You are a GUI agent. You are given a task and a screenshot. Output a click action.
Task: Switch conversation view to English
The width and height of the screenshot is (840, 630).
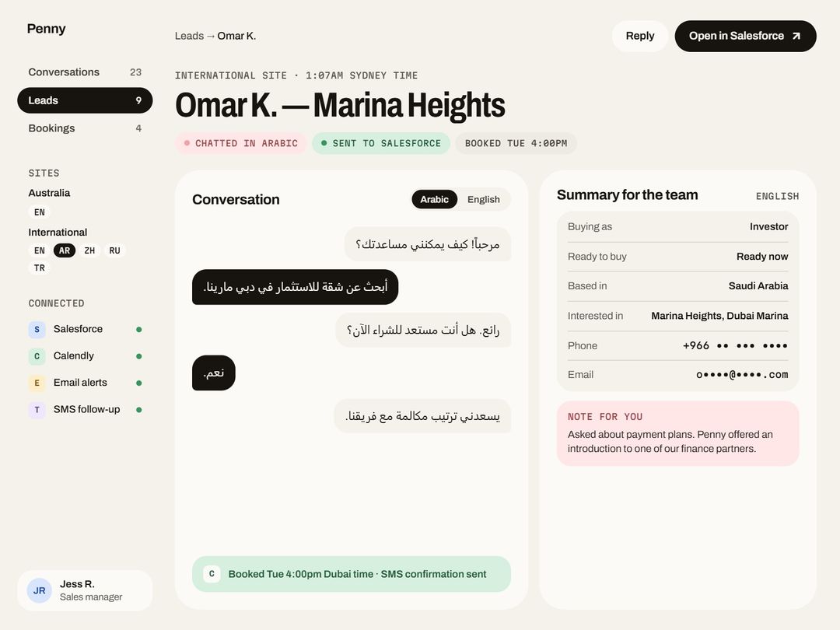click(483, 199)
